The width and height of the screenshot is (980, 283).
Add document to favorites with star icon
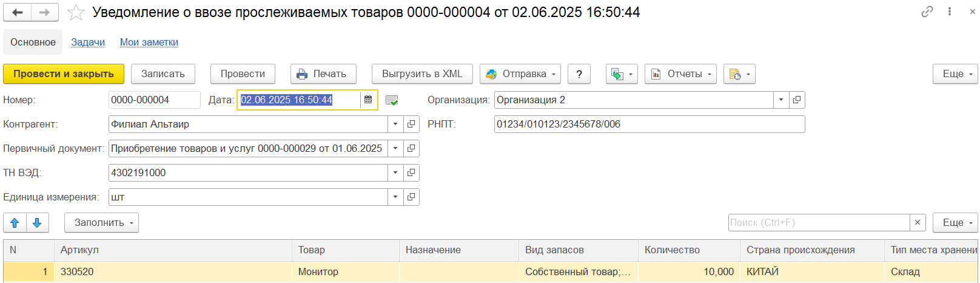coord(76,13)
